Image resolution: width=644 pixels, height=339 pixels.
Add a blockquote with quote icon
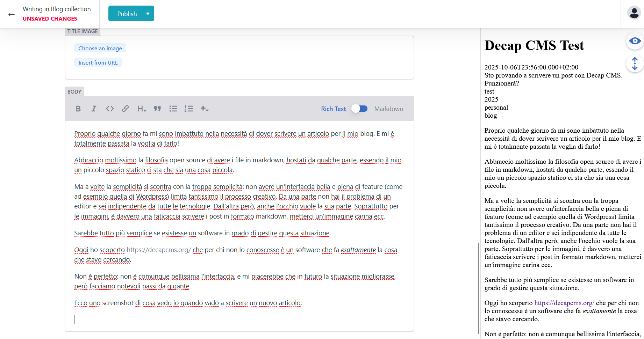[157, 109]
